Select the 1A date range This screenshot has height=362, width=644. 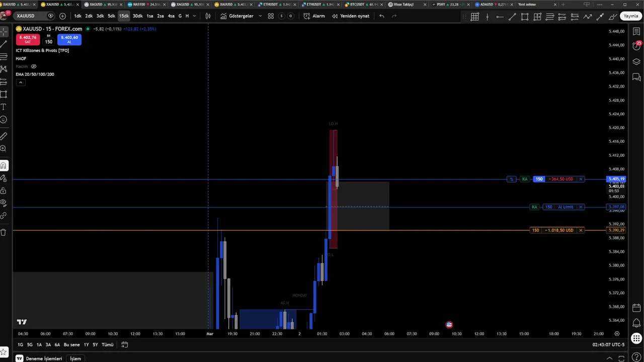tap(39, 344)
